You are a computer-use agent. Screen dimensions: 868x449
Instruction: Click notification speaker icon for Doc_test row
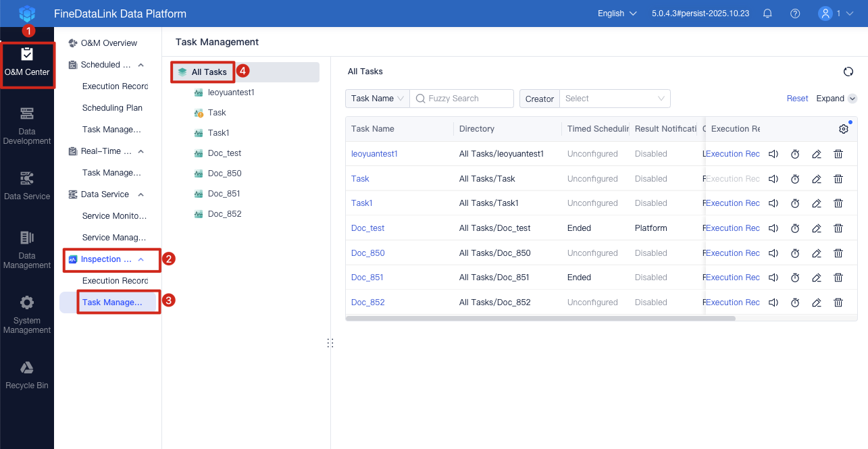(773, 228)
